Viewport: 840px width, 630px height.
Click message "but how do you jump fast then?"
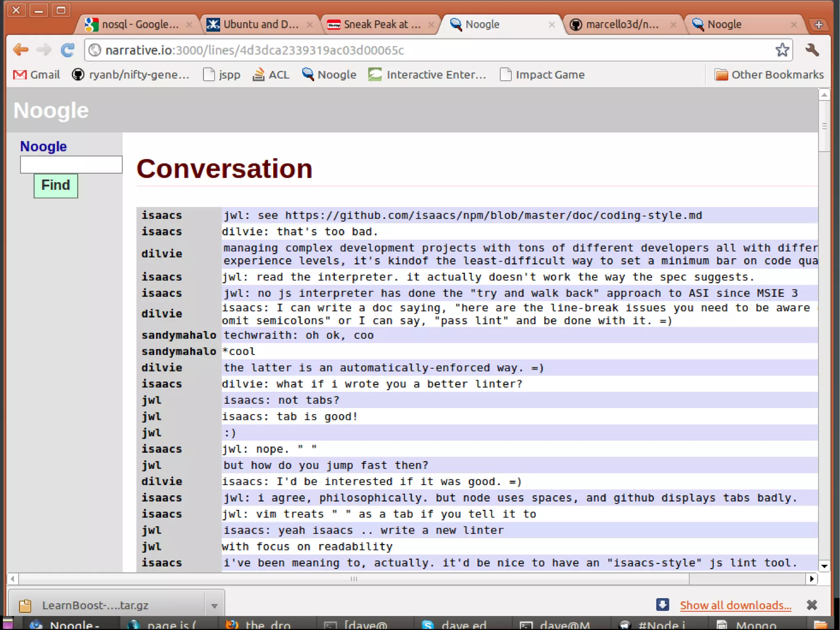pos(326,465)
